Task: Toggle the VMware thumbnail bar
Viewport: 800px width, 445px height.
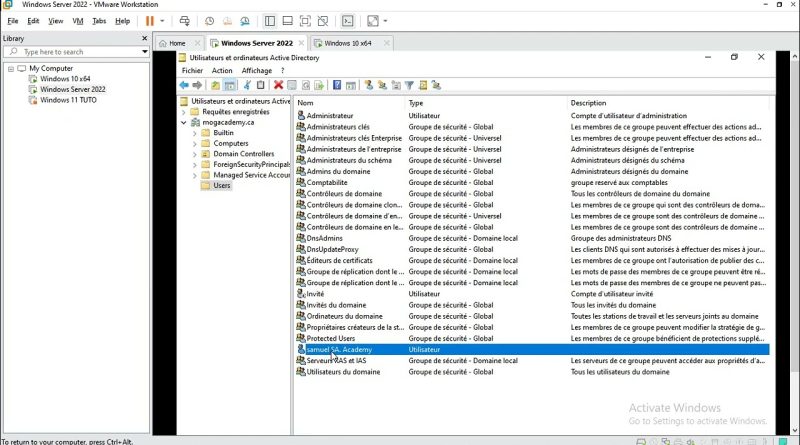Action: point(288,21)
